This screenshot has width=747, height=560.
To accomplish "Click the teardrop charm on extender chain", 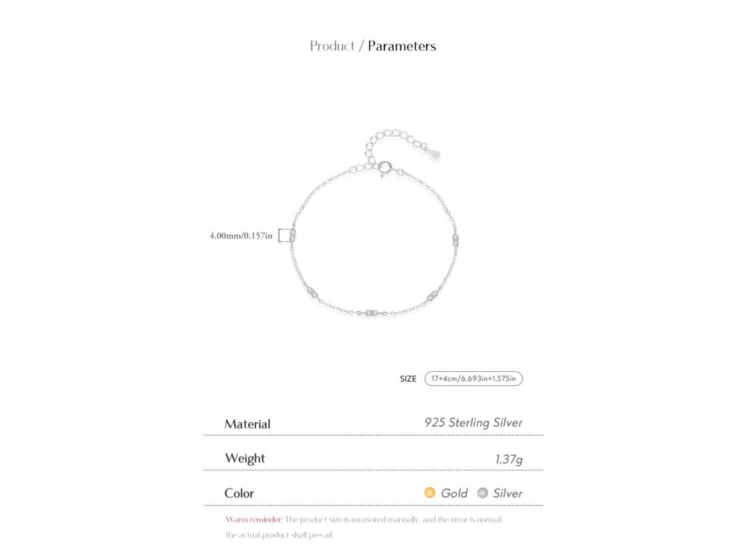I will 433,154.
